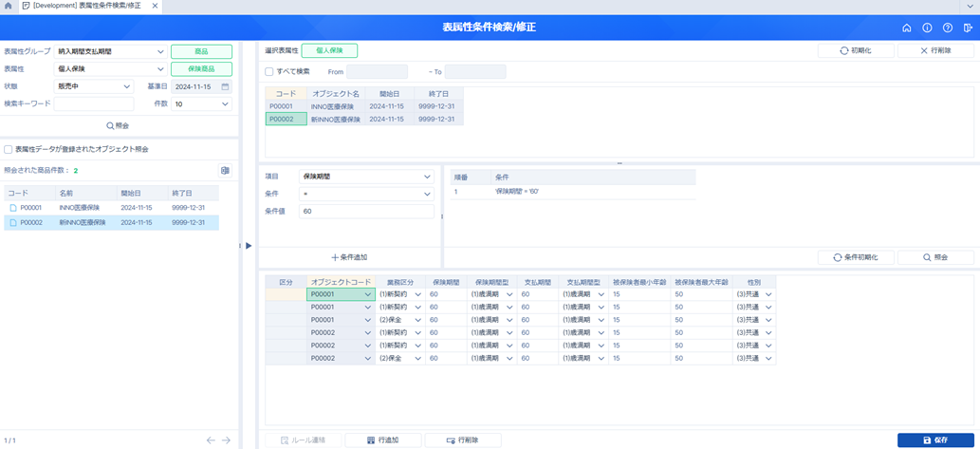
Task: Click the オブジェクトコード column header
Action: tap(342, 282)
